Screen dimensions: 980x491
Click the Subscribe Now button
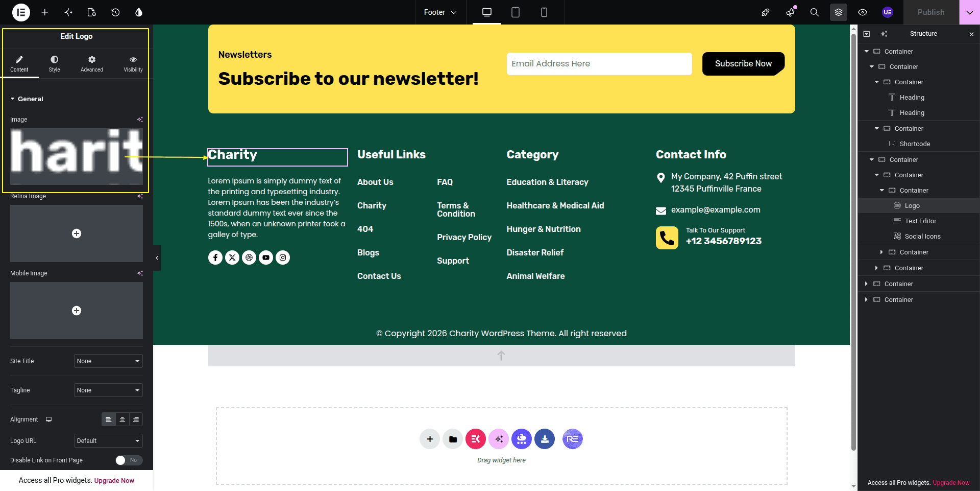coord(743,64)
